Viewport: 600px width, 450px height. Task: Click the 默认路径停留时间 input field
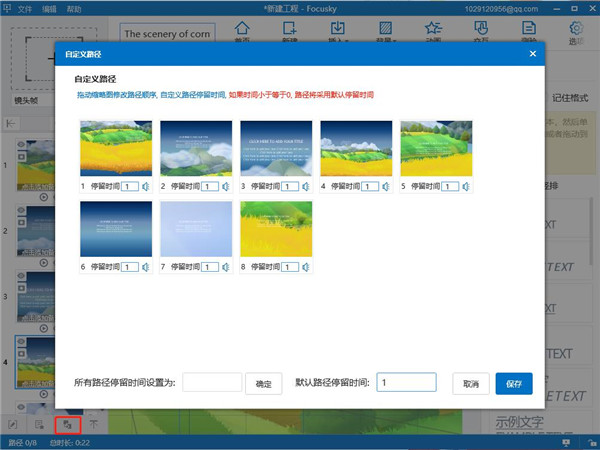tap(406, 382)
